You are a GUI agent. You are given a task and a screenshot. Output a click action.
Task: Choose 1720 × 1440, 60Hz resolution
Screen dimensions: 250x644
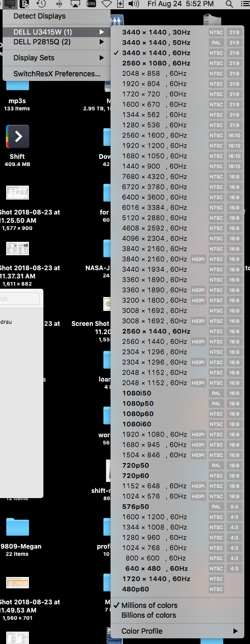(177, 579)
